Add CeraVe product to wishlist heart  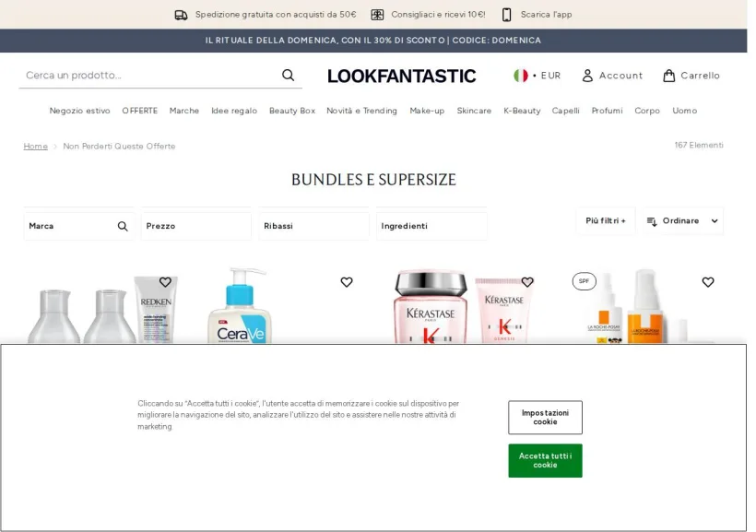[x=346, y=282]
